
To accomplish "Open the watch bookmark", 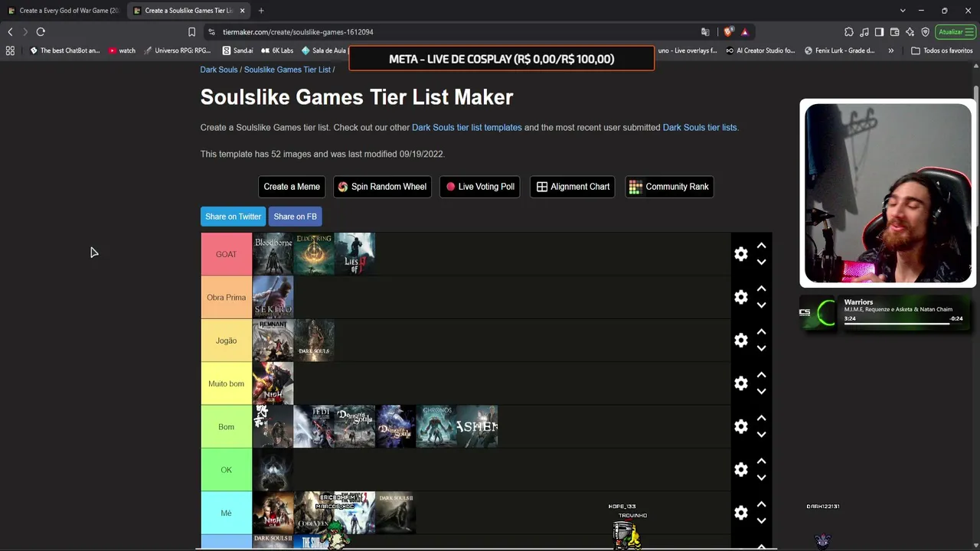I will pos(122,51).
